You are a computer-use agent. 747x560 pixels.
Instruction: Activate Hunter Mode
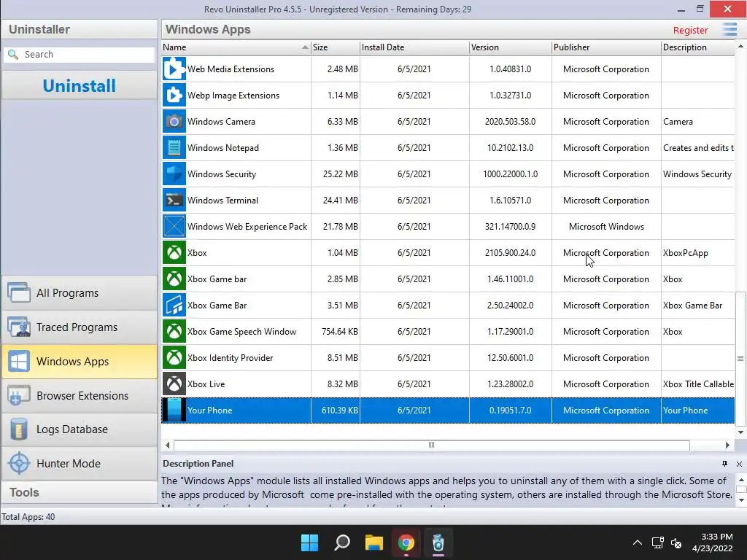point(79,463)
